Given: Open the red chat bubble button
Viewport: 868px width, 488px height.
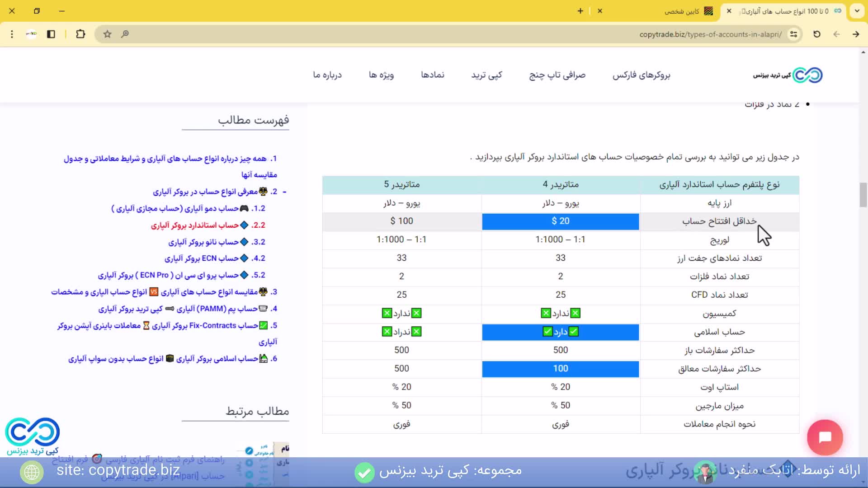Looking at the screenshot, I should coord(825,437).
